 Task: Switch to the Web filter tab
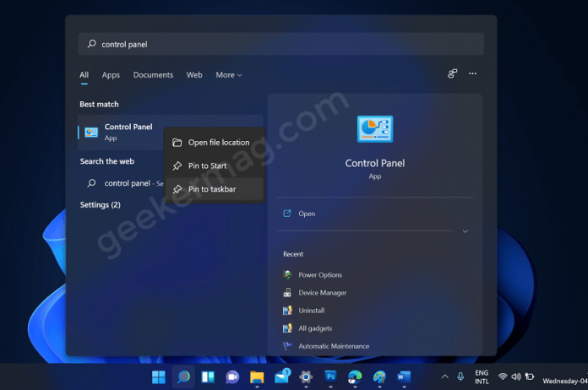(x=194, y=75)
